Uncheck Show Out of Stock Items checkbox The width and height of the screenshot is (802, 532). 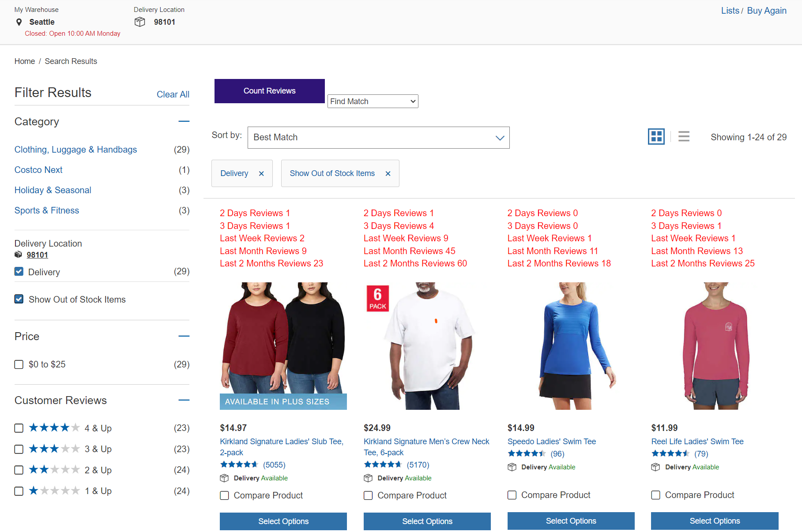[x=19, y=299]
